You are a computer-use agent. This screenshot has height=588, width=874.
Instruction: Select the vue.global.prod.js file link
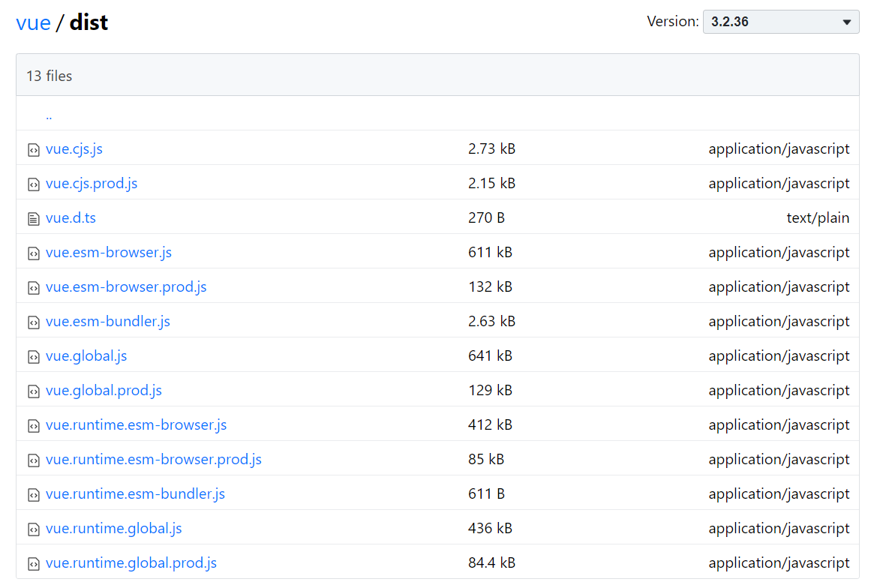coord(104,391)
